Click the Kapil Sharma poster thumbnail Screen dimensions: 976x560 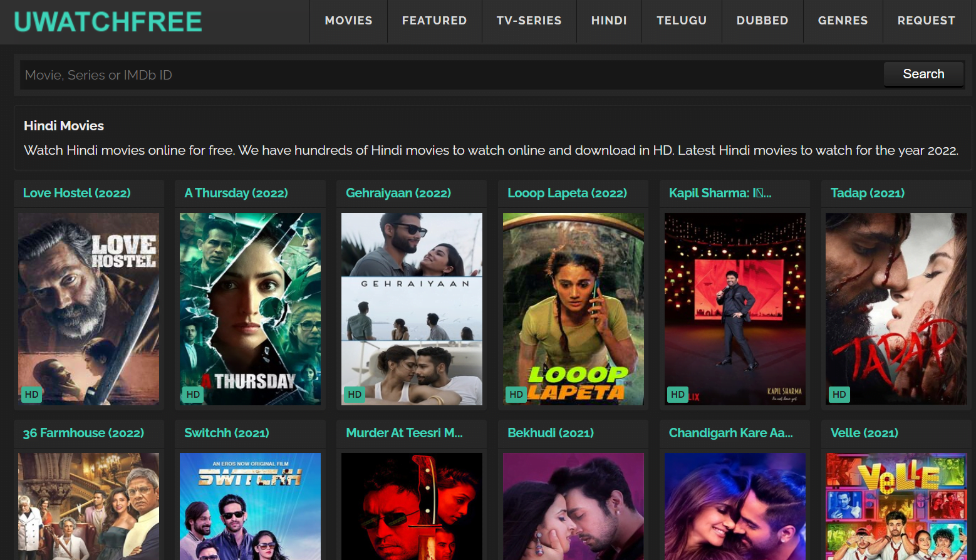(x=735, y=309)
